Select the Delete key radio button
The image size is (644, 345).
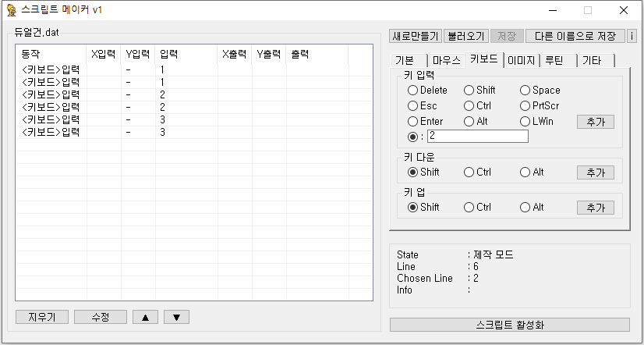[x=427, y=90]
